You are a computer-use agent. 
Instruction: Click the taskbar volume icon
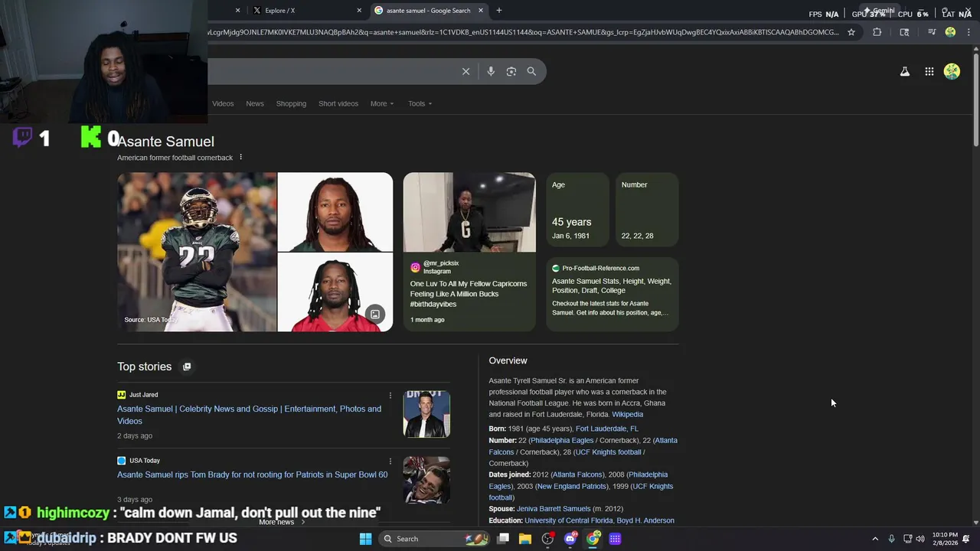920,539
